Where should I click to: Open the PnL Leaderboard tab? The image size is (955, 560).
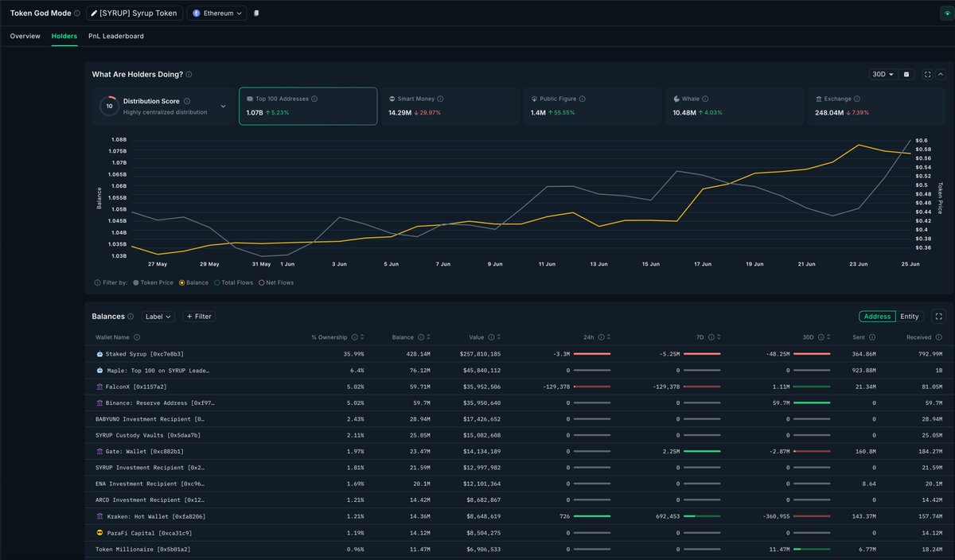pos(116,36)
